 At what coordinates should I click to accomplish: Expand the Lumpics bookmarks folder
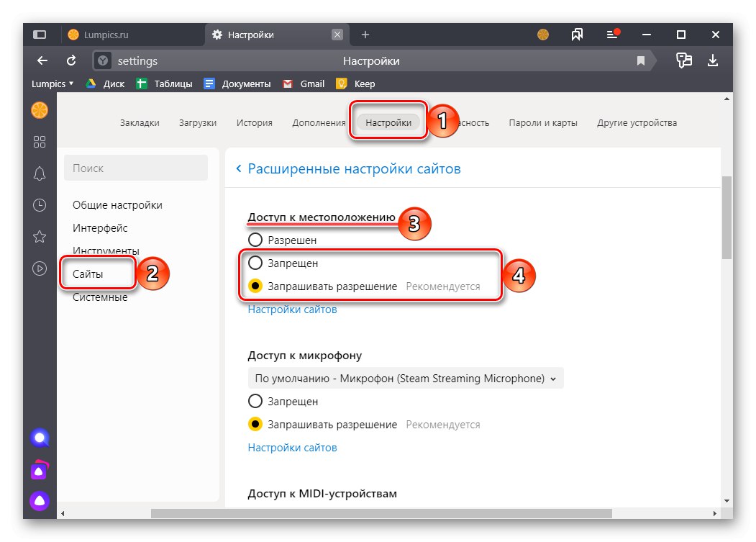pyautogui.click(x=50, y=83)
